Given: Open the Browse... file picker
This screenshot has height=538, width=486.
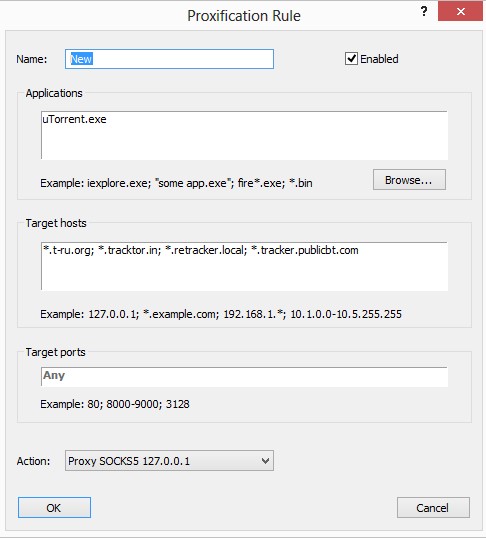Looking at the screenshot, I should pos(409,179).
